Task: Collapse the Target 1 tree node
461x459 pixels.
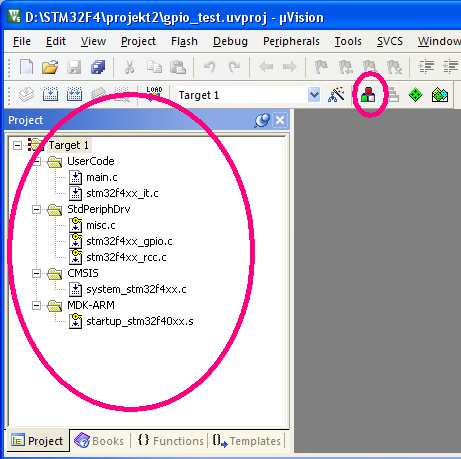Action: (x=17, y=145)
